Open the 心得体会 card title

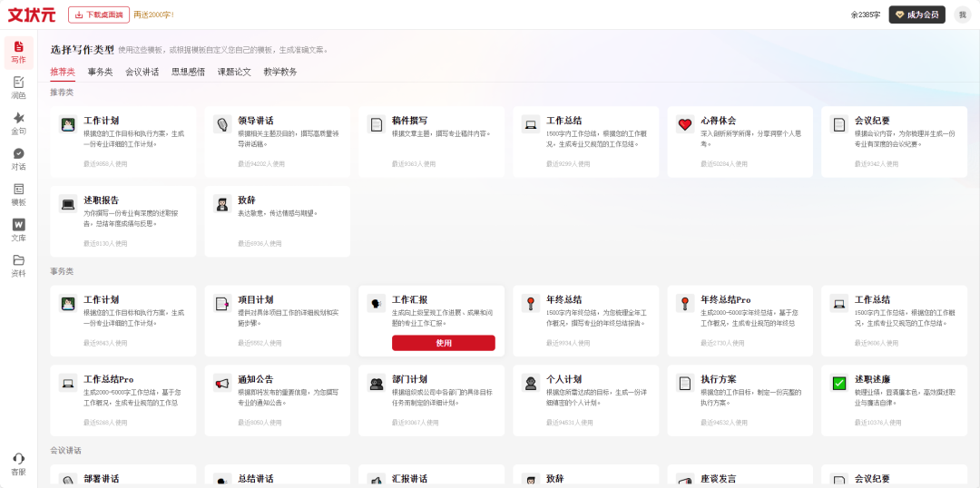(x=718, y=121)
